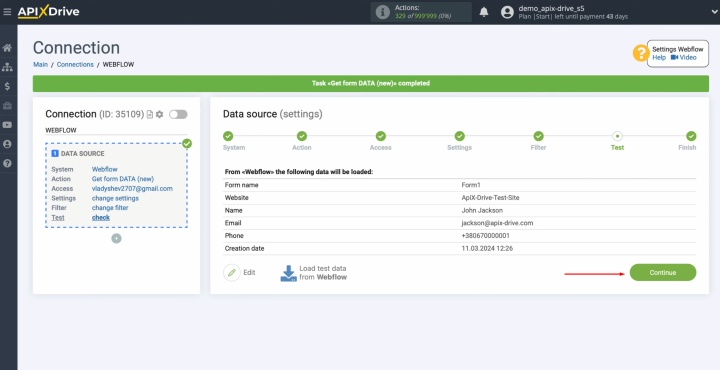Click the check test link
This screenshot has height=370, width=720.
(x=101, y=218)
